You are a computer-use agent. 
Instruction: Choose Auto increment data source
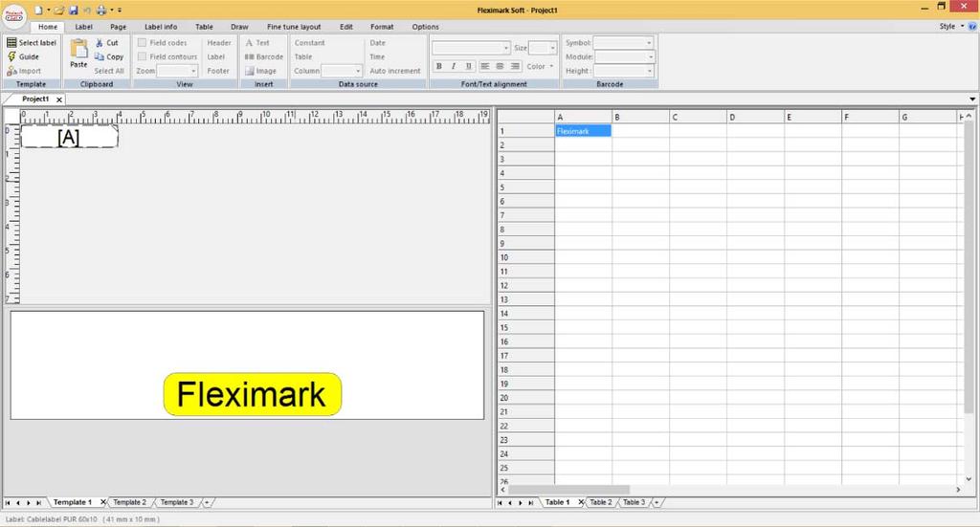395,71
